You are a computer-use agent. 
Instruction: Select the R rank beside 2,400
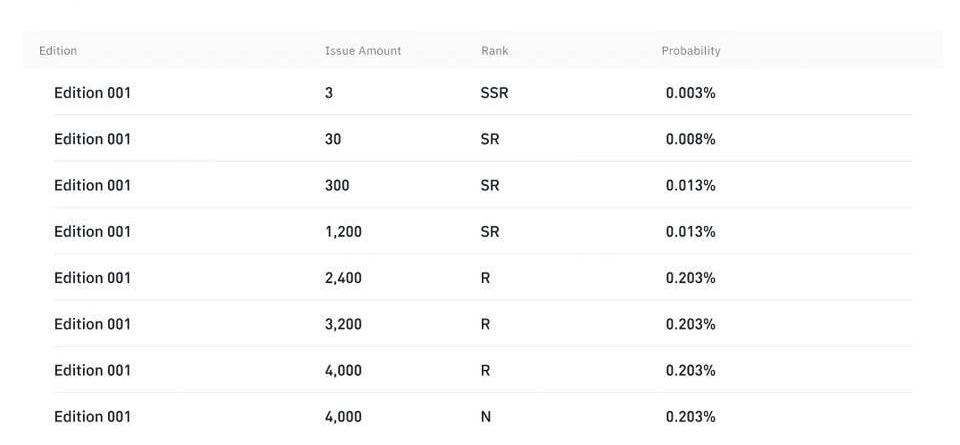click(x=485, y=278)
